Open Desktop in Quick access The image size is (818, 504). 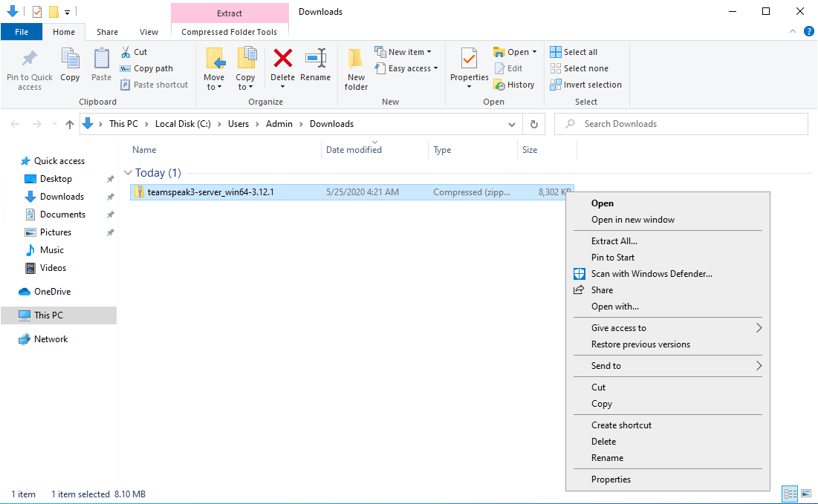coord(56,179)
